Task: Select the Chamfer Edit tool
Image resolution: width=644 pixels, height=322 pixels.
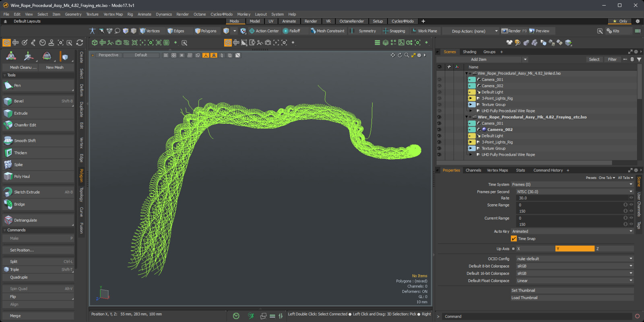Action: pyautogui.click(x=38, y=125)
